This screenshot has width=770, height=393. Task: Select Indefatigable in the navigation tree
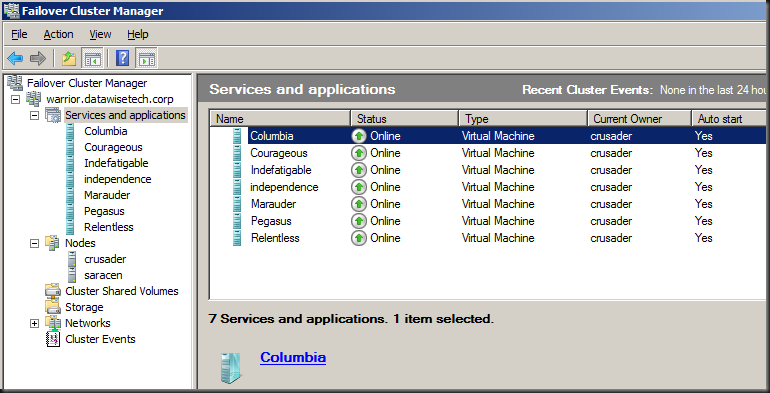116,163
